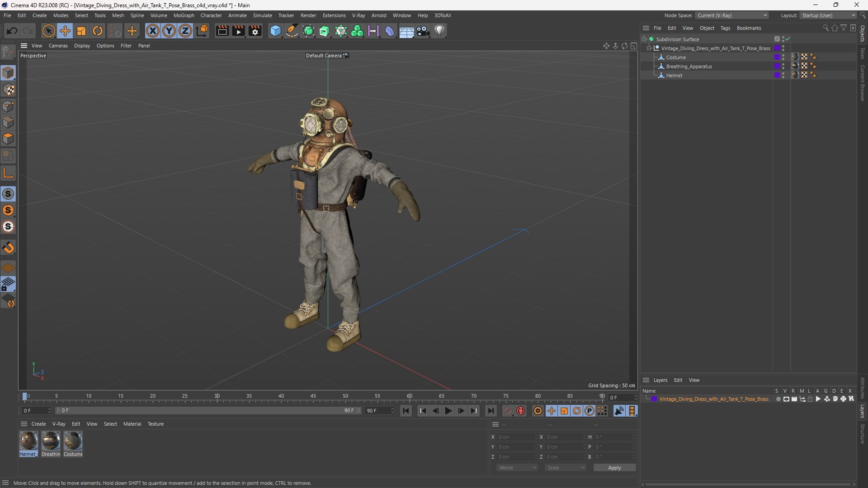This screenshot has height=488, width=868.
Task: Go to end of animation
Action: pos(491,411)
